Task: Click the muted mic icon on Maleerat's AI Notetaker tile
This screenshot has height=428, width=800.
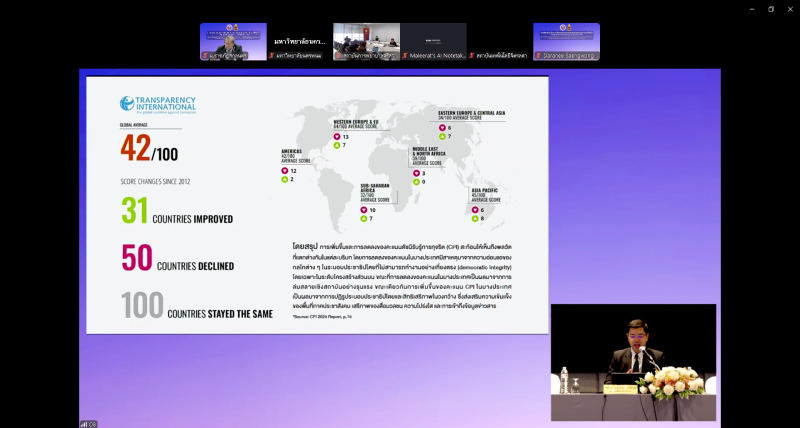Action: 405,56
